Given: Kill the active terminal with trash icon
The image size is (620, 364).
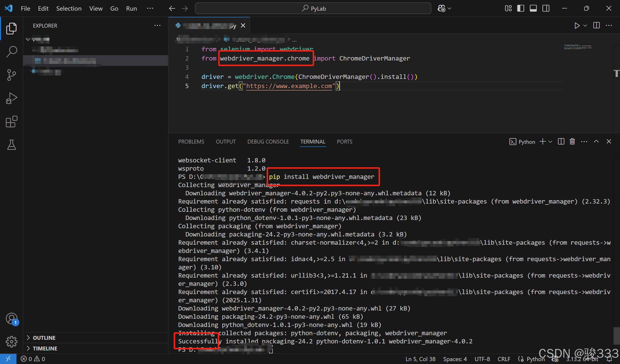Looking at the screenshot, I should 572,141.
